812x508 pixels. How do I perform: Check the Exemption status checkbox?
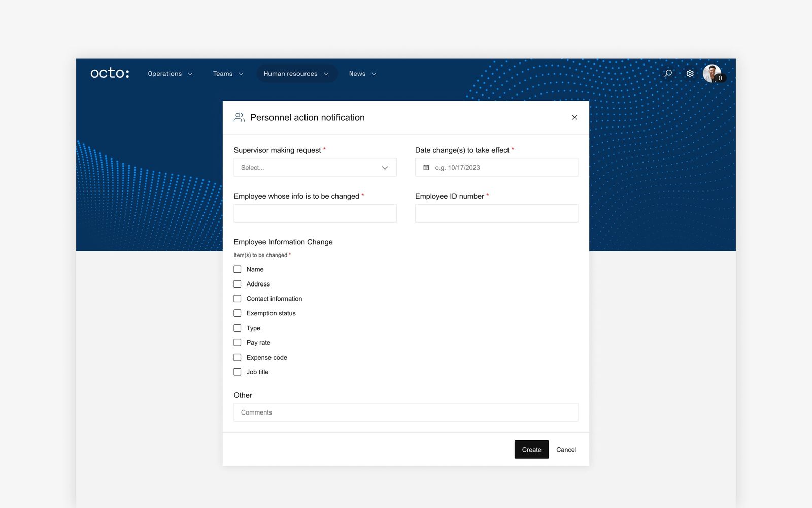tap(237, 313)
